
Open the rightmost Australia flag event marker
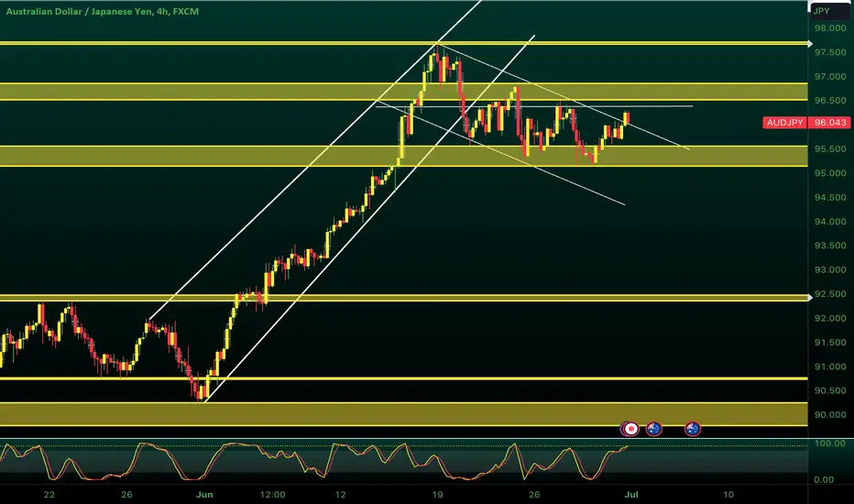pyautogui.click(x=692, y=429)
